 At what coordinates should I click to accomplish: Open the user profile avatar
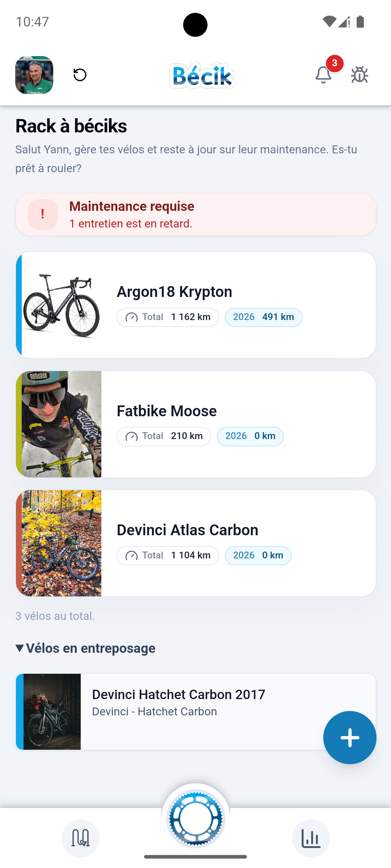(34, 75)
